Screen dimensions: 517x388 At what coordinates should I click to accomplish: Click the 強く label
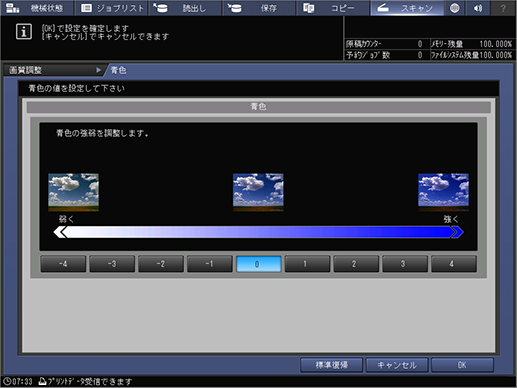pyautogui.click(x=451, y=219)
